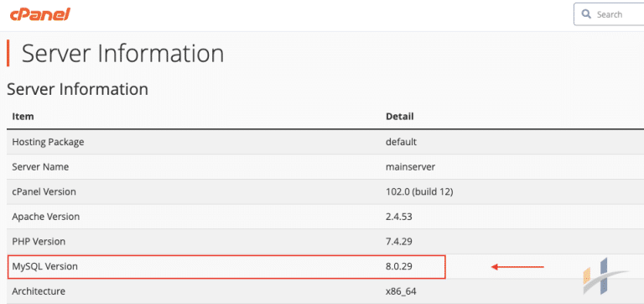Click the Item column header

23,117
